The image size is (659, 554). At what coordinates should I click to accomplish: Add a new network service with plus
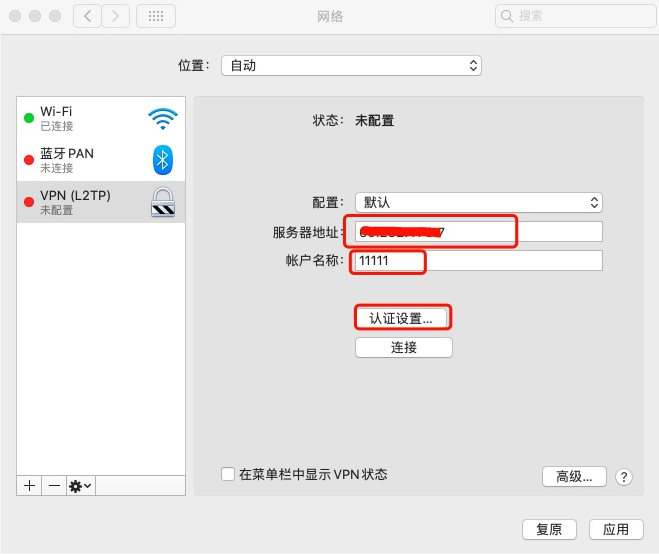(29, 486)
